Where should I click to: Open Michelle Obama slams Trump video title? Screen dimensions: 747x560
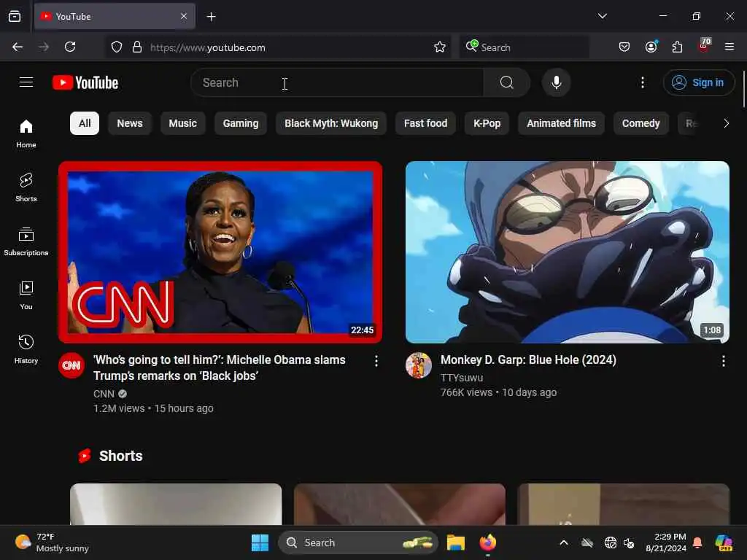219,367
